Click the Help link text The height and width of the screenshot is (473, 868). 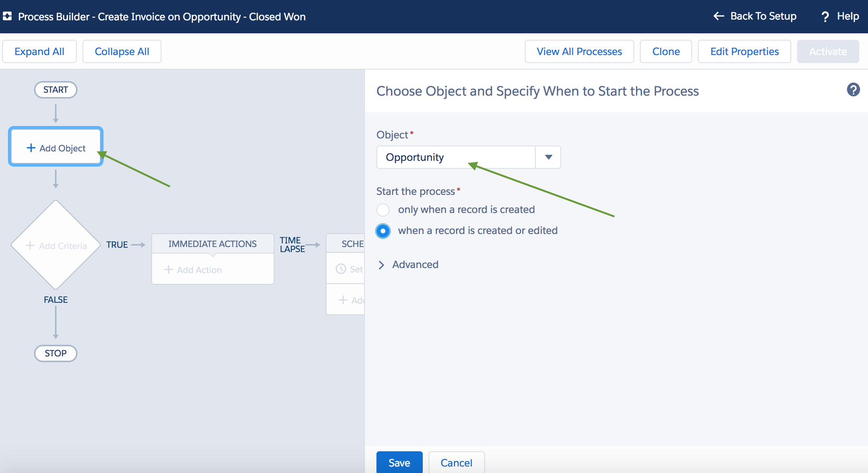[848, 16]
